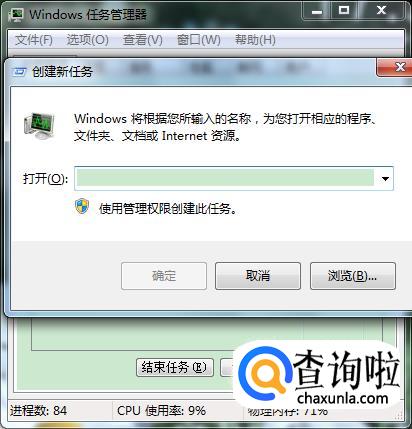This screenshot has width=412, height=429.
Task: Open the 文件(F) menu
Action: tap(34, 40)
